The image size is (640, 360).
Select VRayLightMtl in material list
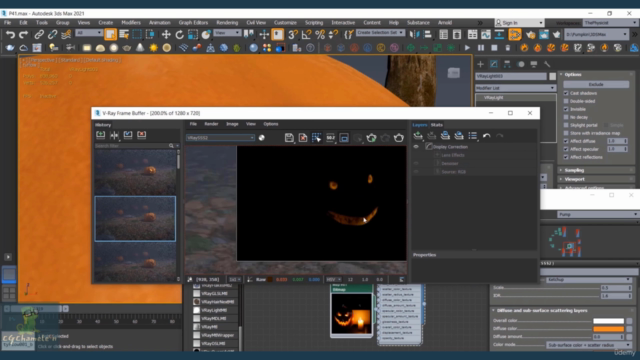pos(214,310)
